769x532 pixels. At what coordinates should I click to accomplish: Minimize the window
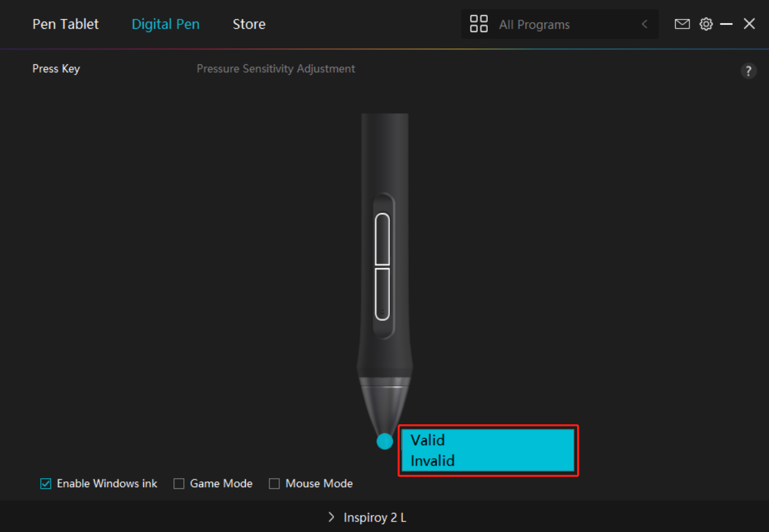coord(726,24)
